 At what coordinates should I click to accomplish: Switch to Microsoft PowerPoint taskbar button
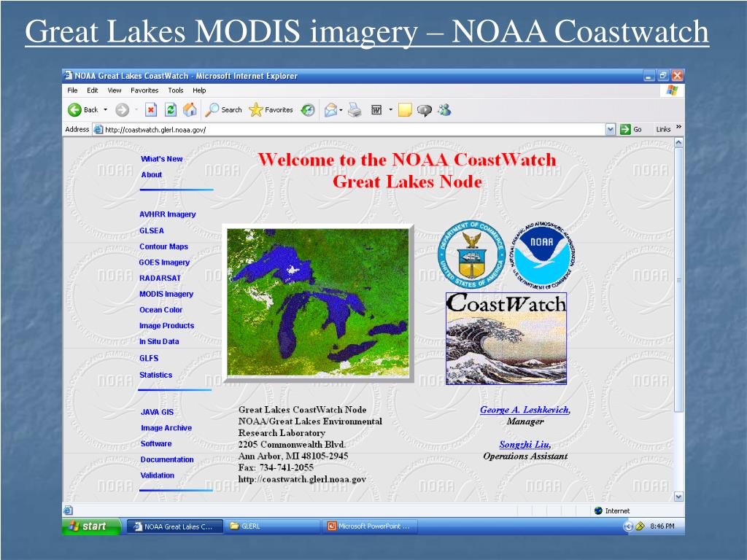370,526
